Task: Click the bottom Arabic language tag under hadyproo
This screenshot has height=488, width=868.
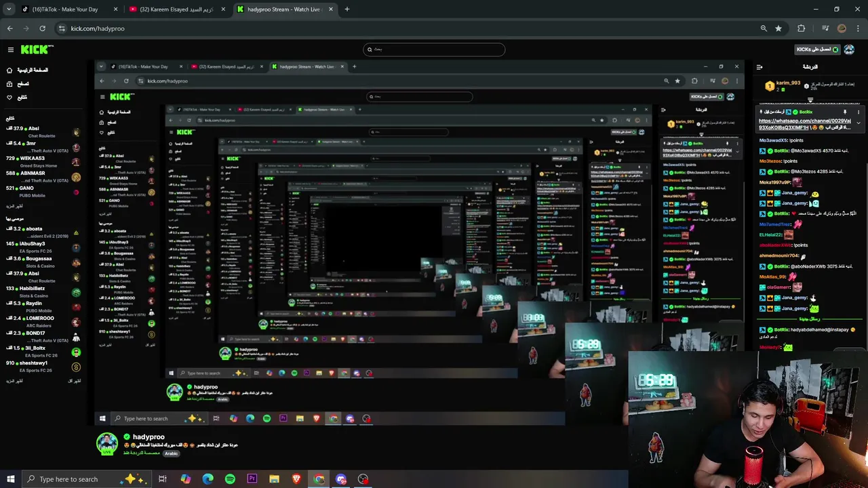Action: click(x=171, y=453)
